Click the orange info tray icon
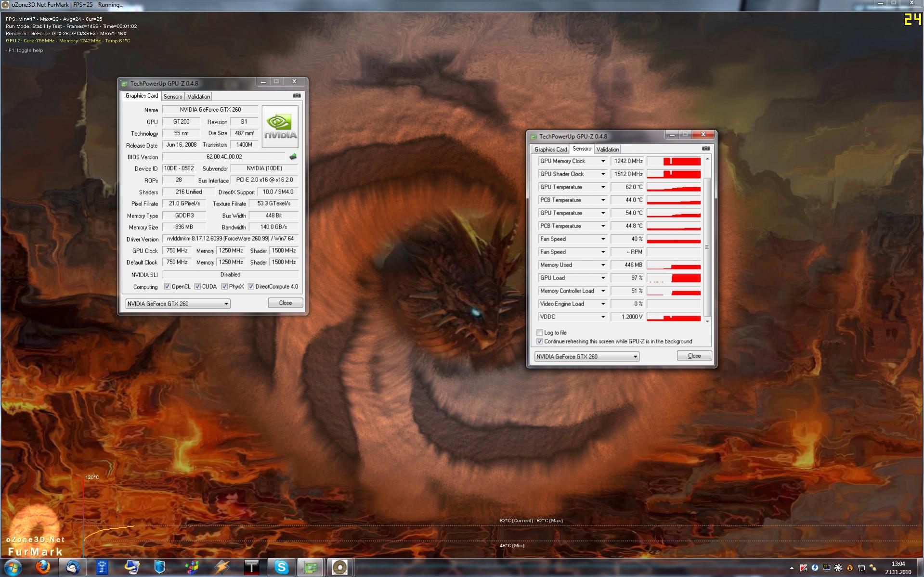Viewport: 924px width, 577px height. coord(850,568)
